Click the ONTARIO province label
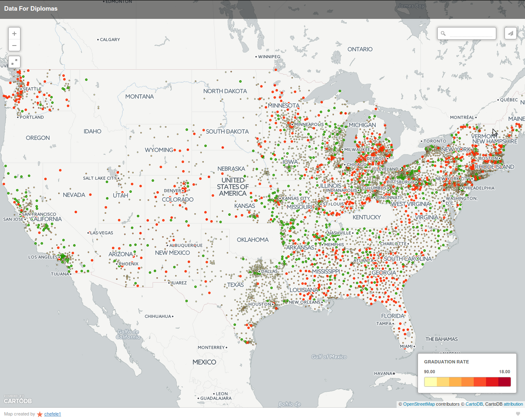Screen dimensions: 525x420 click(x=360, y=49)
